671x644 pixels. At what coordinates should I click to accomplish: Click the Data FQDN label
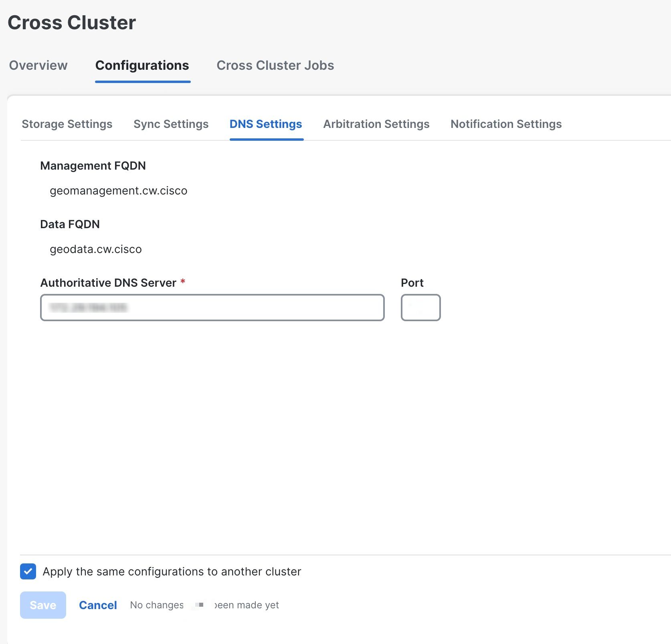[70, 224]
